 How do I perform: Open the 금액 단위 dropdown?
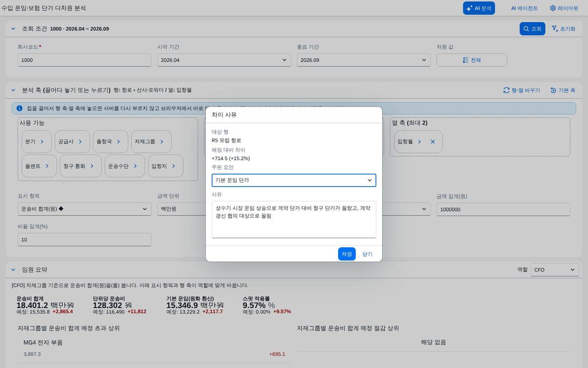click(x=180, y=209)
